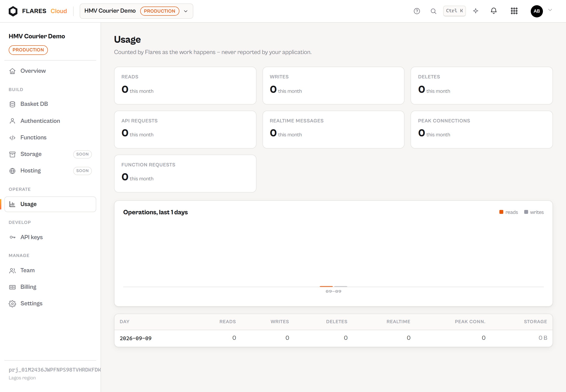Image resolution: width=566 pixels, height=392 pixels.
Task: Click the Ctrl K shortcut button
Action: click(x=454, y=11)
